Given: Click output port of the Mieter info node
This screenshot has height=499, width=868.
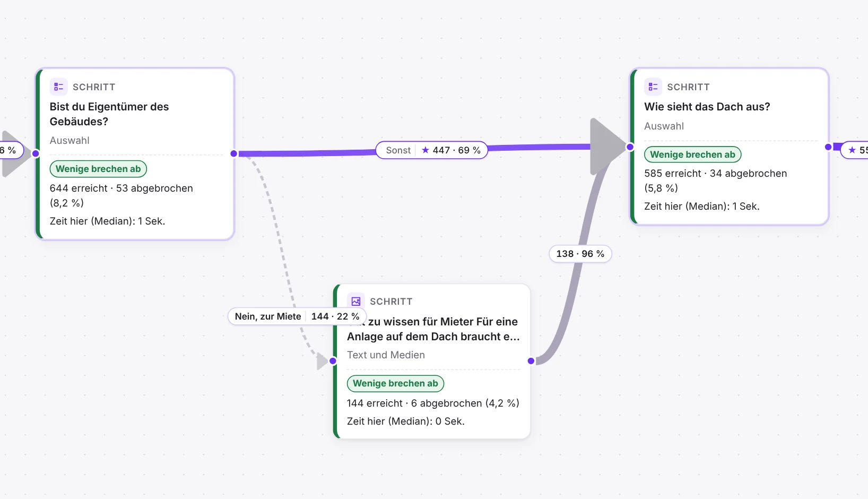Looking at the screenshot, I should [x=531, y=361].
